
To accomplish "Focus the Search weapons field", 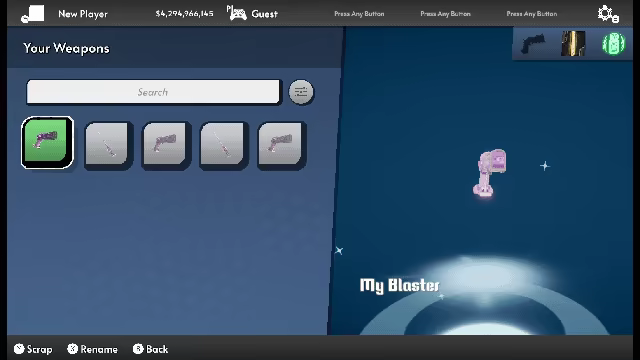I will (x=153, y=92).
